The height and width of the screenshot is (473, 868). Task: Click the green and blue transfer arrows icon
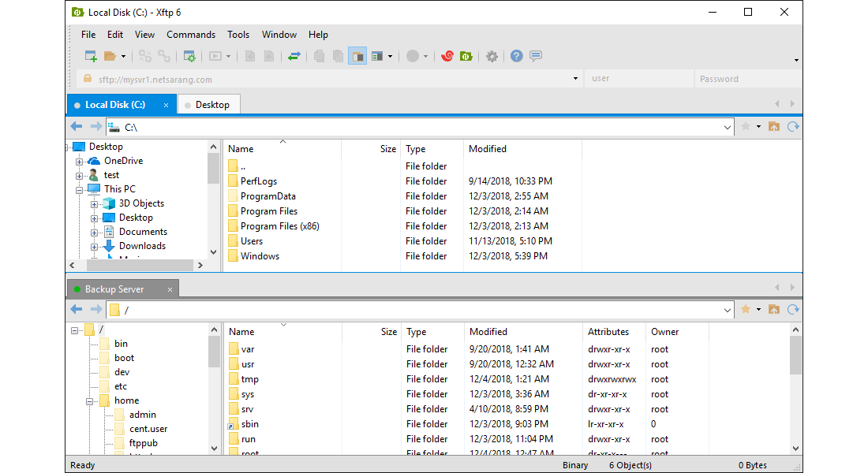pyautogui.click(x=294, y=57)
